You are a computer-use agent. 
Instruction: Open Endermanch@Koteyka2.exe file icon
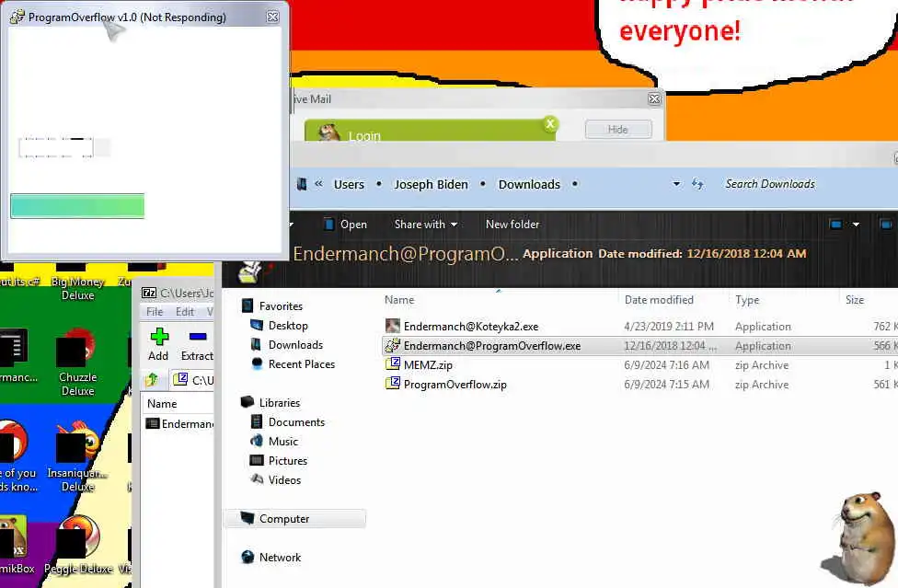pos(392,326)
